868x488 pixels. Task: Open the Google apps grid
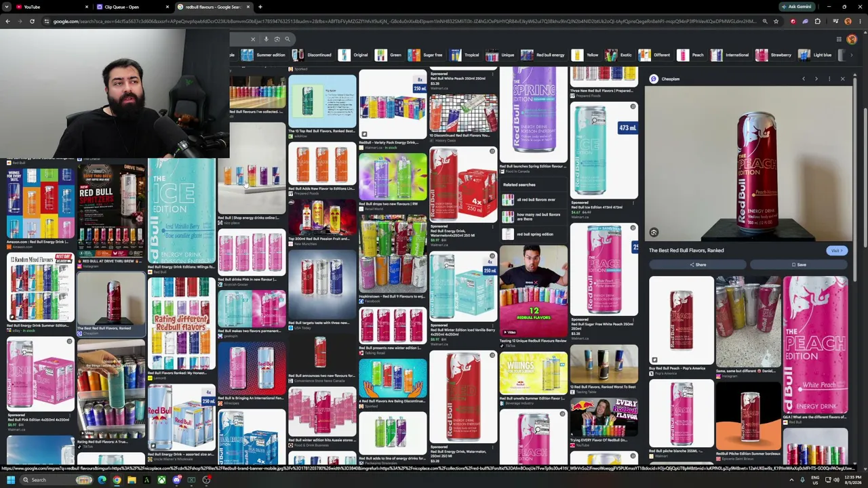[839, 39]
